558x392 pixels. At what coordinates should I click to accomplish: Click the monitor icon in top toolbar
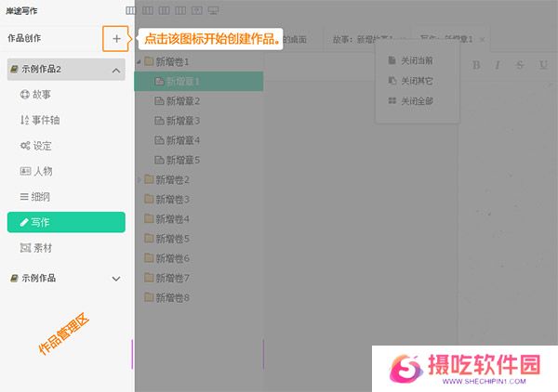tap(213, 10)
